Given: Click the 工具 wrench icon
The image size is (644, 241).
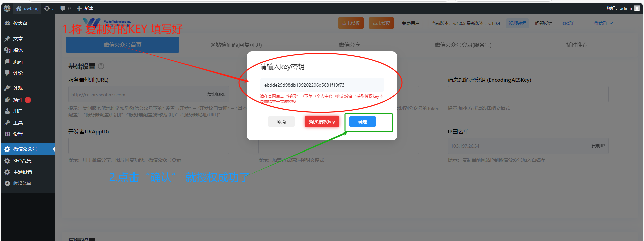Looking at the screenshot, I should tap(7, 123).
